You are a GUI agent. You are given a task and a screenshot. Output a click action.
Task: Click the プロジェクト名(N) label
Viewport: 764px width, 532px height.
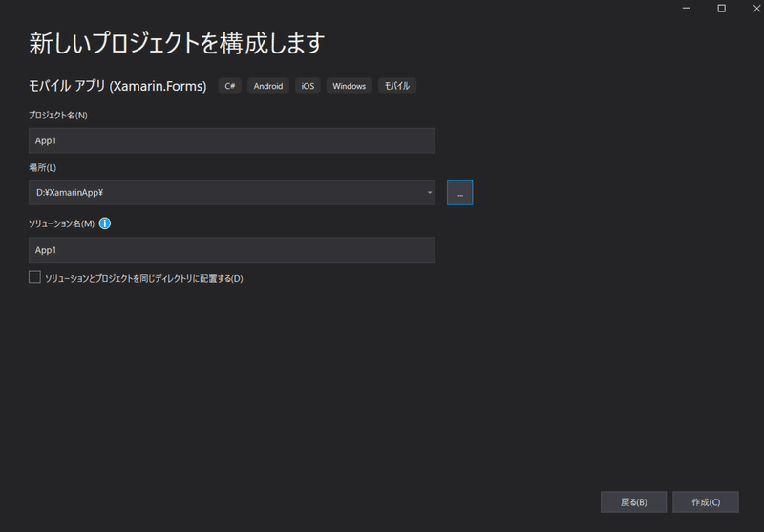click(x=58, y=115)
